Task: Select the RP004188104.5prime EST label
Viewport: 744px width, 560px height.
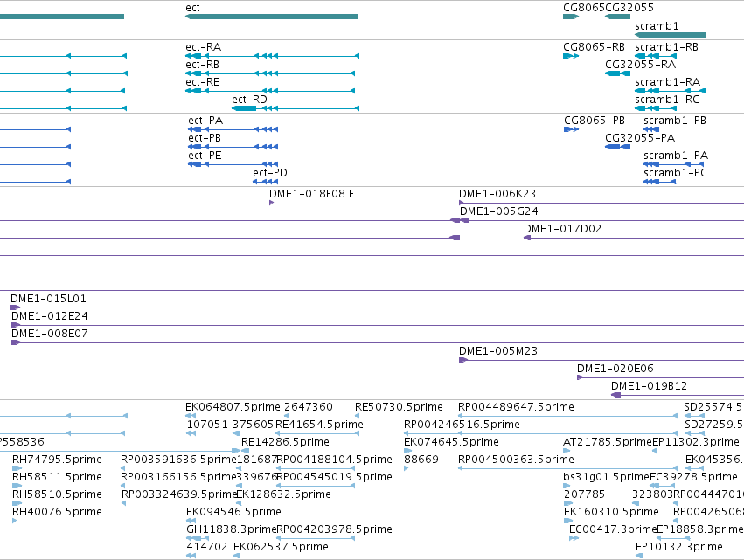Action: [x=334, y=460]
